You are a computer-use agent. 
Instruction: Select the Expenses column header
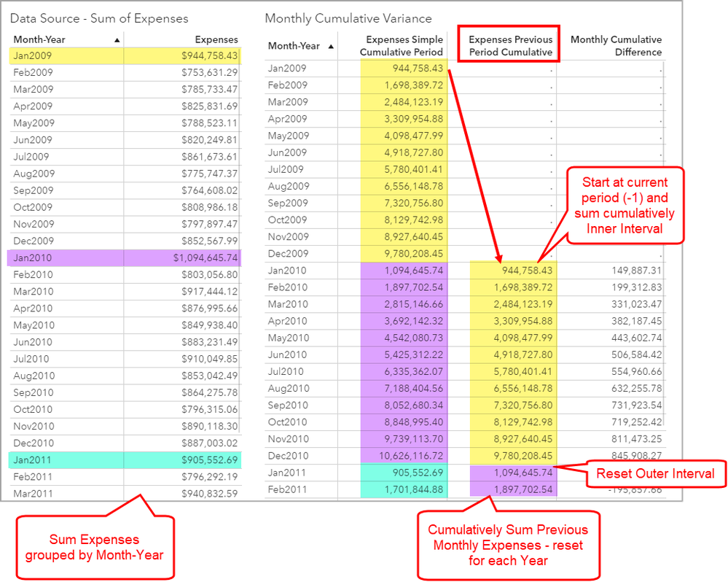click(216, 39)
